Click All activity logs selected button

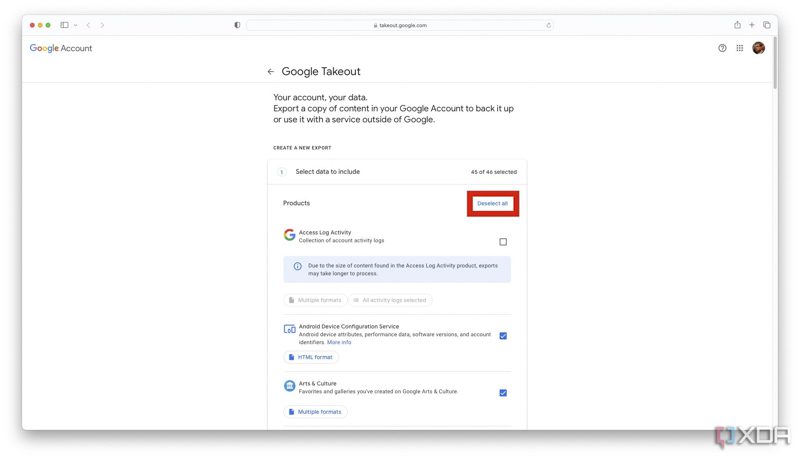pyautogui.click(x=390, y=300)
